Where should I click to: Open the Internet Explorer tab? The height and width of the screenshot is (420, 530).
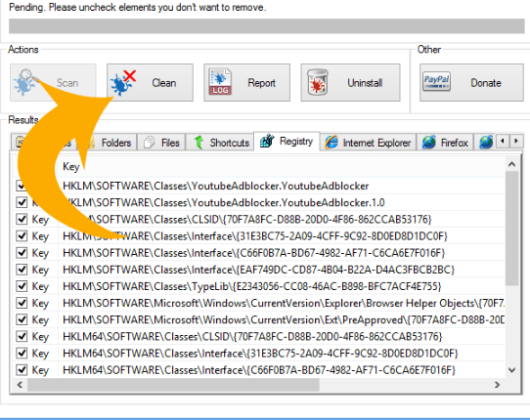368,143
